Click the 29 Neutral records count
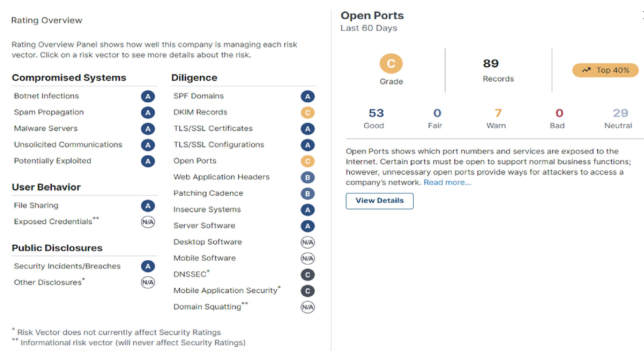Screen dimensions: 644x363 [620, 113]
